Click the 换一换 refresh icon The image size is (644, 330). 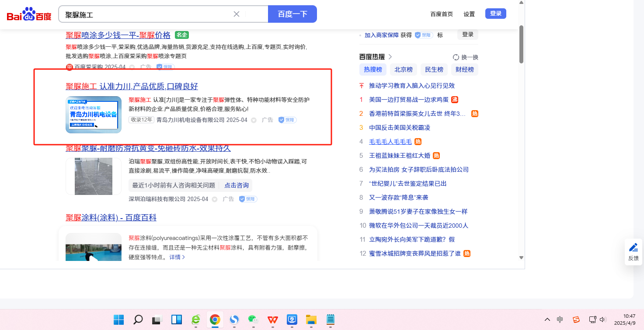click(456, 57)
